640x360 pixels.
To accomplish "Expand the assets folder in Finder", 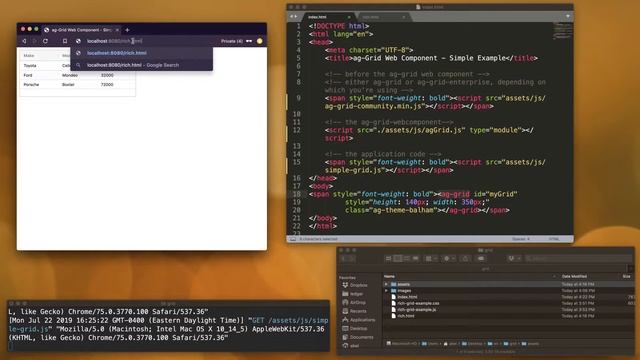I will (386, 284).
